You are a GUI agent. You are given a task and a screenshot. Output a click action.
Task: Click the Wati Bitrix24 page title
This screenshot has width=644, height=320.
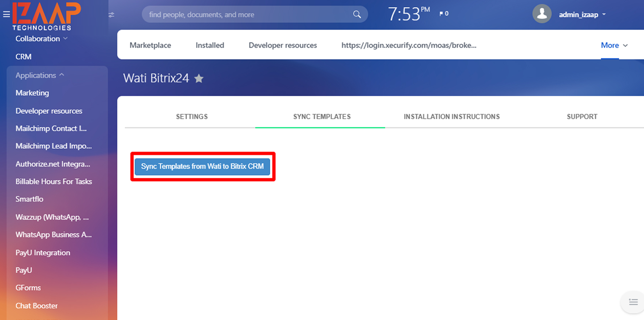click(x=156, y=78)
